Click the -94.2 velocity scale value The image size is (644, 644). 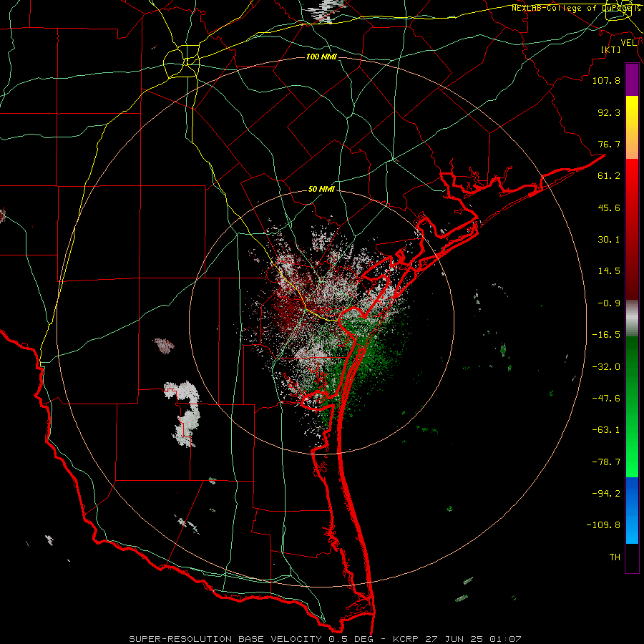click(x=606, y=494)
